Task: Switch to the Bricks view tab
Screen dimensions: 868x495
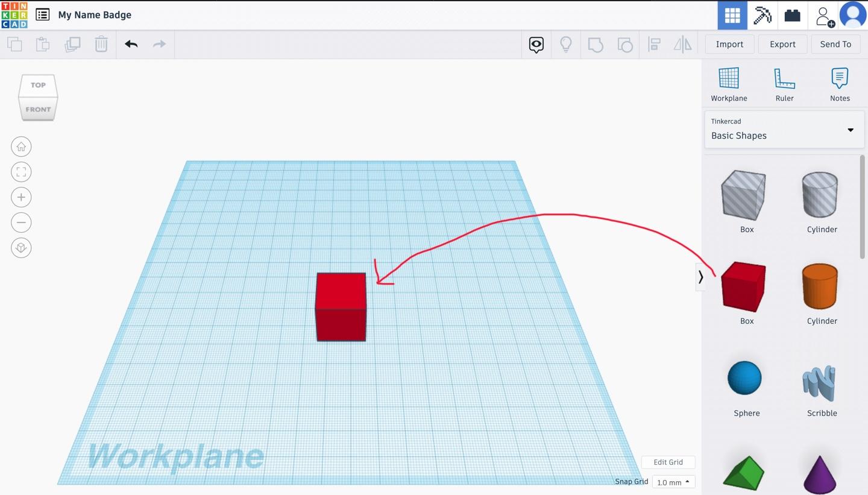Action: [x=792, y=16]
